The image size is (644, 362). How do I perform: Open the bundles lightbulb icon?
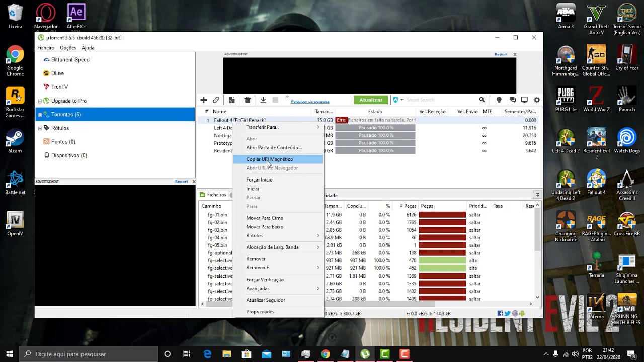499,100
